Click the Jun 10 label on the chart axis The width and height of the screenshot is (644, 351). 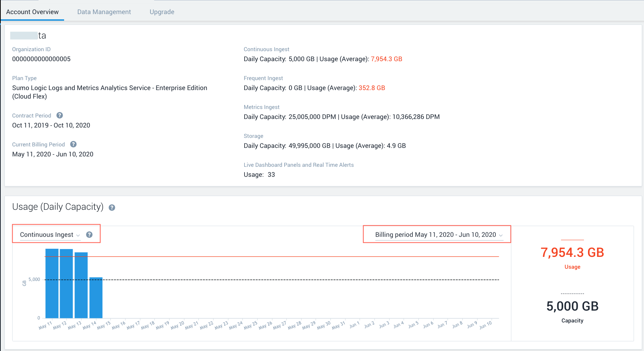486,324
